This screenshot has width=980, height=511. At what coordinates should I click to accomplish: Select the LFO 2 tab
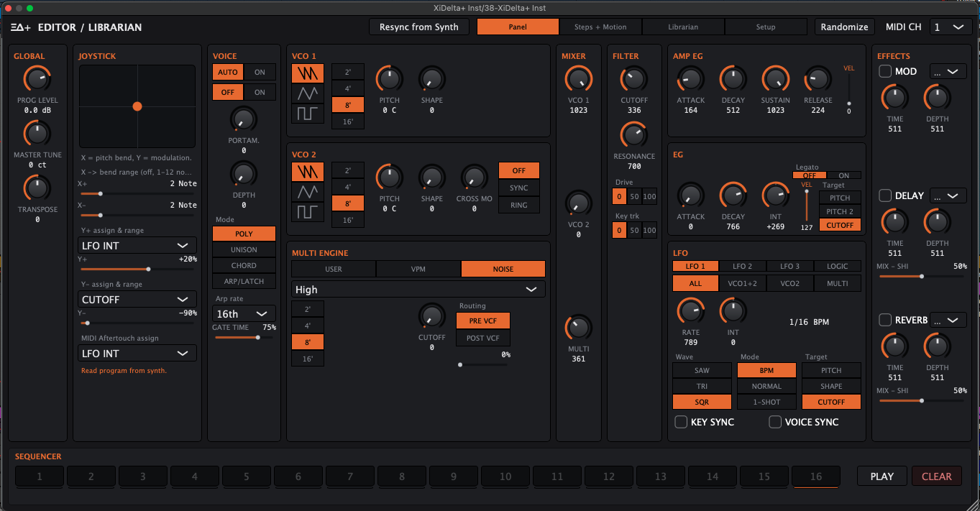click(743, 266)
